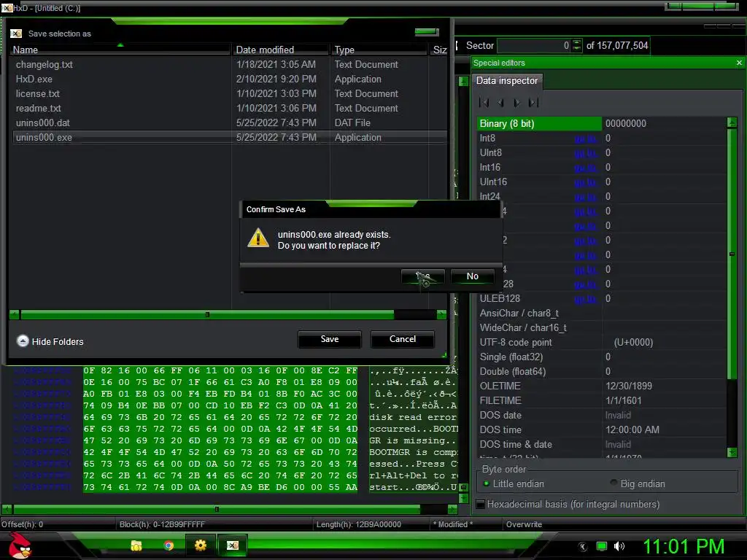Click the Overwrite mode status bar entry

pyautogui.click(x=524, y=524)
